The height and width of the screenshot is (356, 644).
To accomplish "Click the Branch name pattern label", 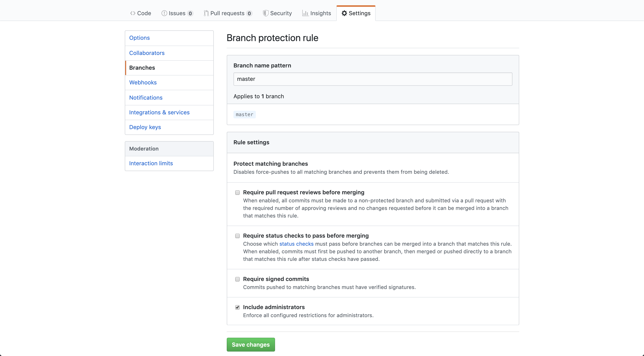I will [262, 65].
